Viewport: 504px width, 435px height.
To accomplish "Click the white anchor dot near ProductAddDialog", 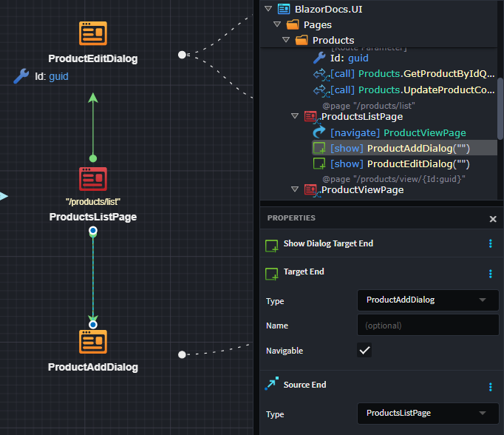I will click(x=182, y=354).
